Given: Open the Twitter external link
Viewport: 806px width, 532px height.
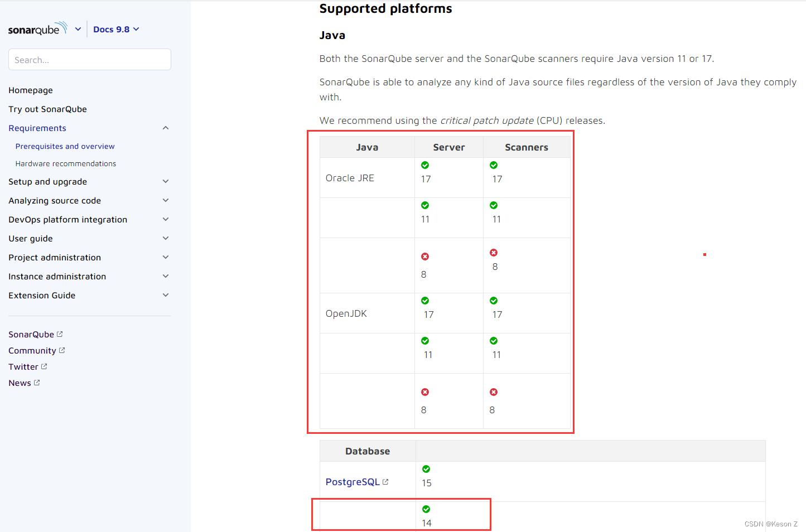Looking at the screenshot, I should click(23, 367).
